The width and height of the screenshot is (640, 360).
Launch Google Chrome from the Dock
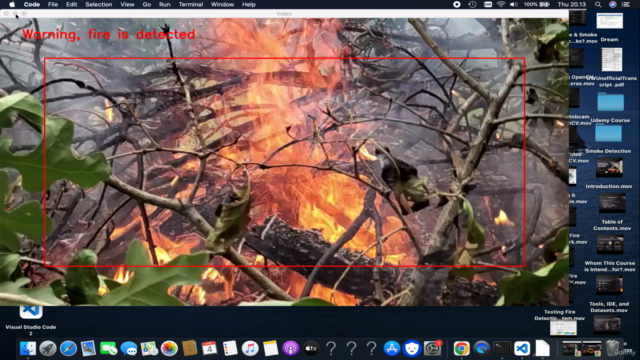(461, 349)
